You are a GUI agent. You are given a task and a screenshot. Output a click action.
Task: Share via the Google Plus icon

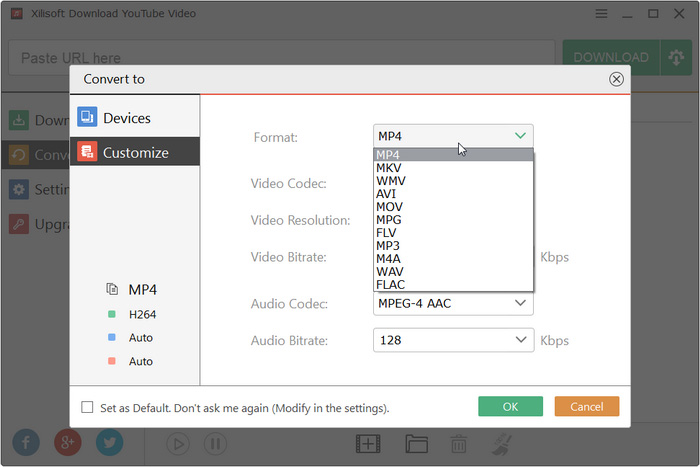[x=68, y=442]
